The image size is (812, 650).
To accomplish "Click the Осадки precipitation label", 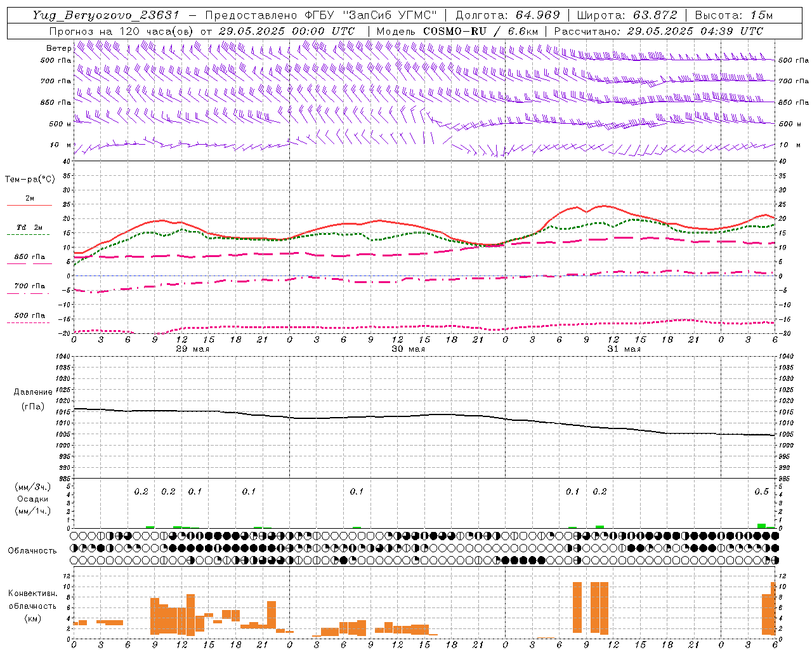I will click(33, 499).
